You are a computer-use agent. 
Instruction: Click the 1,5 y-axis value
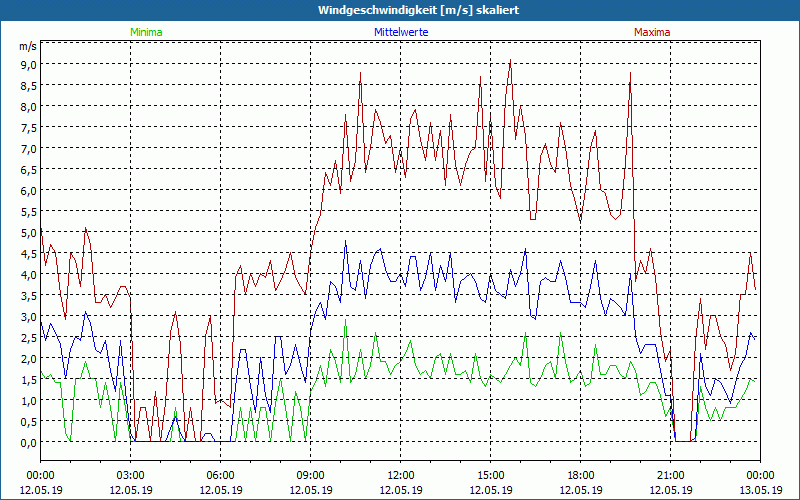[29, 380]
